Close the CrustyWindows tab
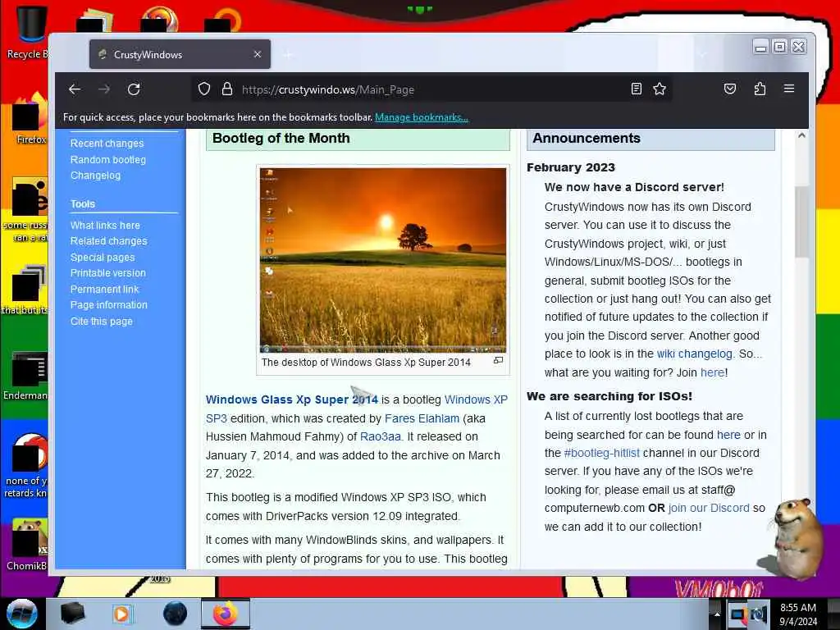The height and width of the screenshot is (630, 840). pyautogui.click(x=258, y=54)
